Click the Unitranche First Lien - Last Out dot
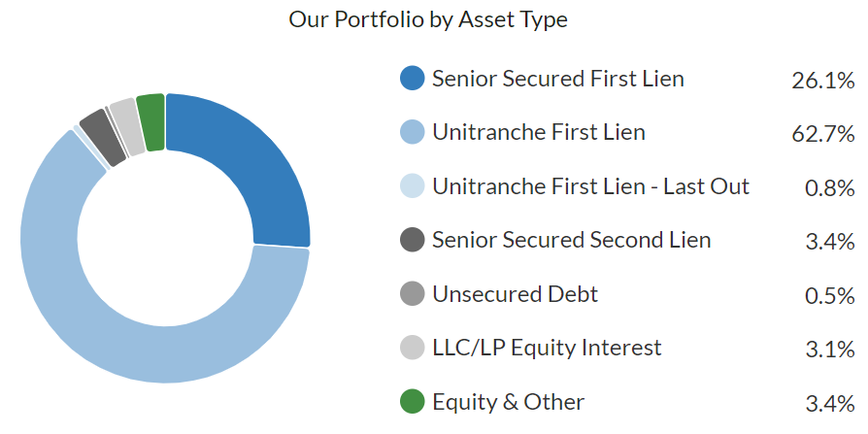868x434 pixels. pyautogui.click(x=413, y=186)
